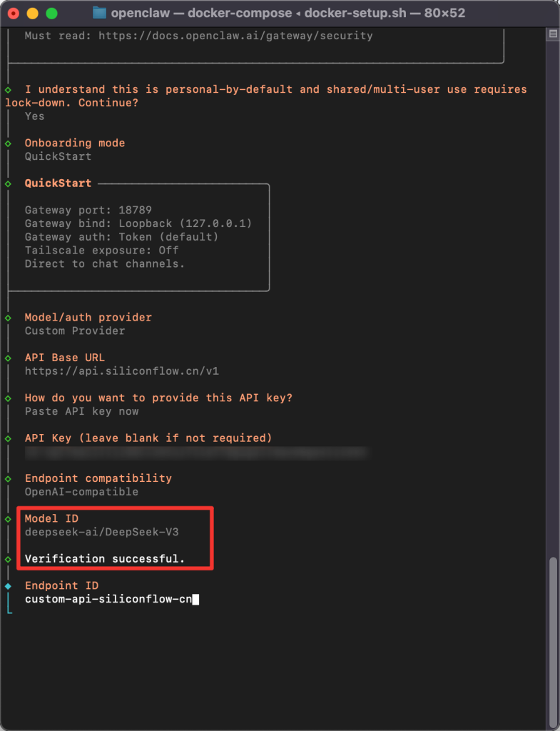
Task: Click the 'Tailscale exposure: Off' line
Action: click(x=101, y=251)
